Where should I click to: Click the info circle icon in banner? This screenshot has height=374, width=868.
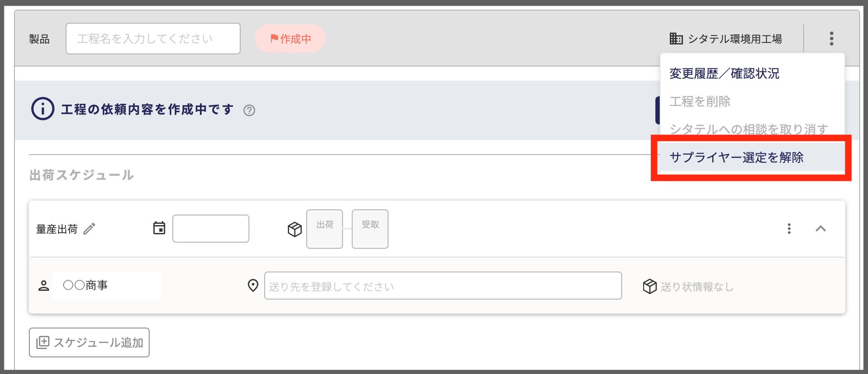coord(43,109)
